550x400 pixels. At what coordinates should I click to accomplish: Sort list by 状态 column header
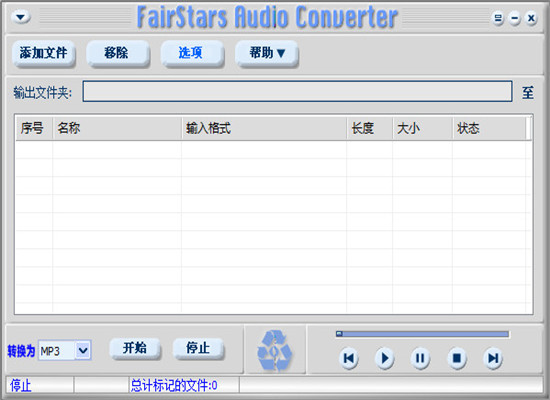pos(489,128)
